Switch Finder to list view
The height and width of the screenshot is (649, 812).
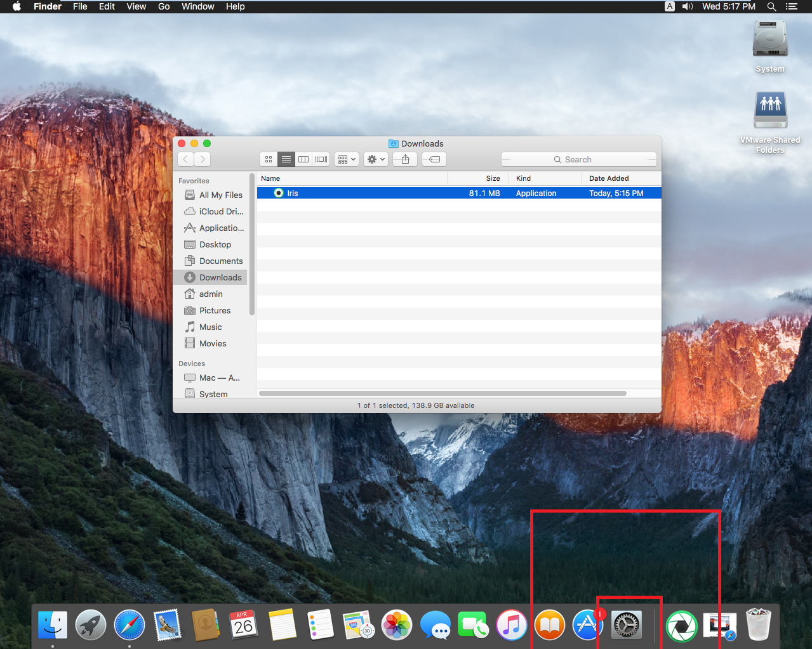click(x=286, y=159)
